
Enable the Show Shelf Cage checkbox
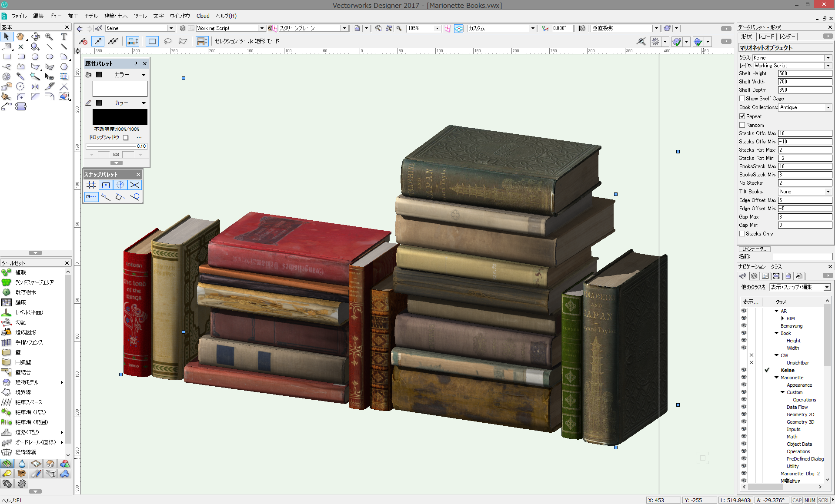(x=742, y=99)
